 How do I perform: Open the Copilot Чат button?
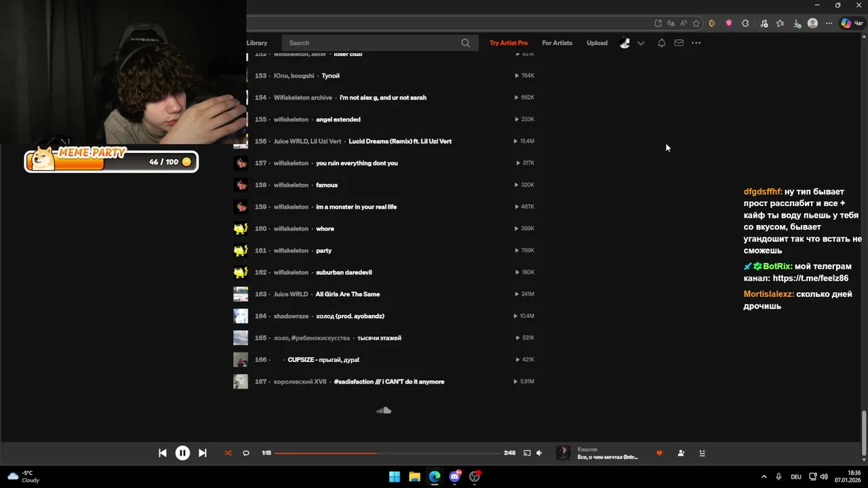(x=852, y=23)
